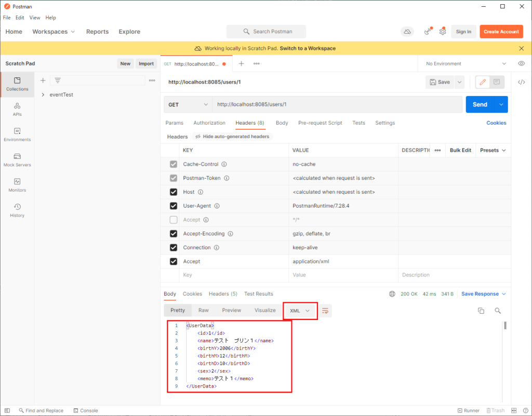Uncheck the User-Agent header checkbox
The image size is (532, 416).
[x=174, y=206]
